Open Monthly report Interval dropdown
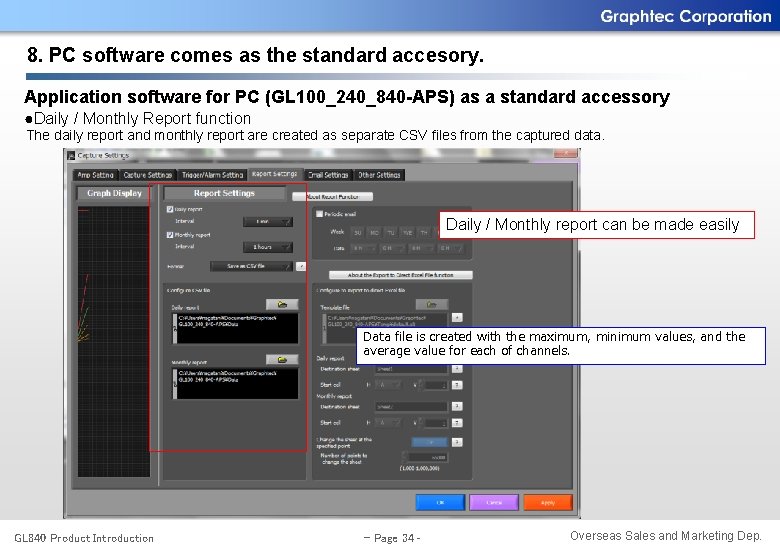 [268, 247]
